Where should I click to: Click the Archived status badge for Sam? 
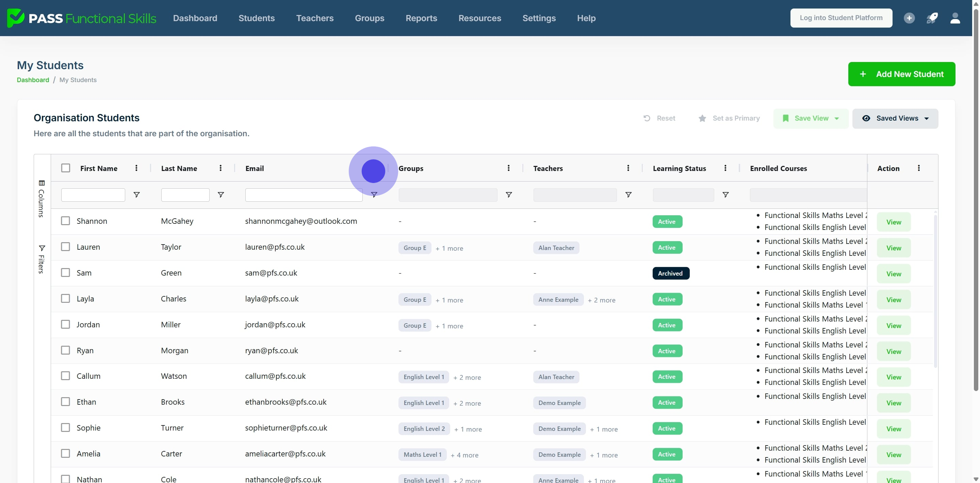pyautogui.click(x=671, y=273)
